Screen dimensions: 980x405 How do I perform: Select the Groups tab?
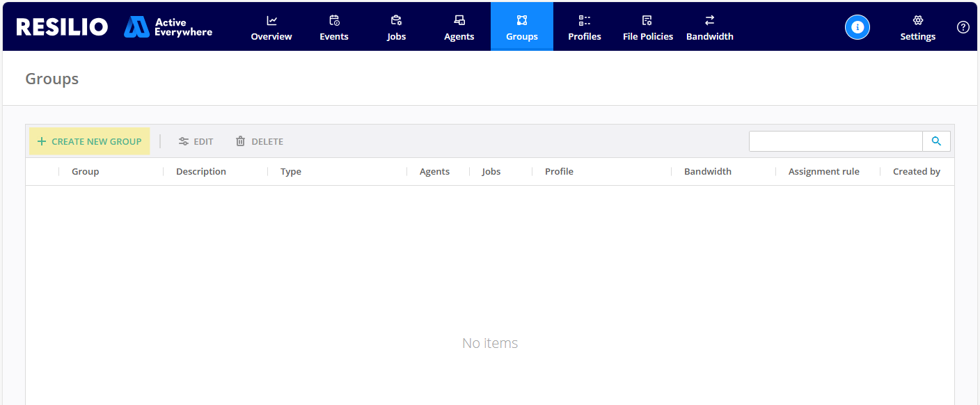(x=522, y=27)
